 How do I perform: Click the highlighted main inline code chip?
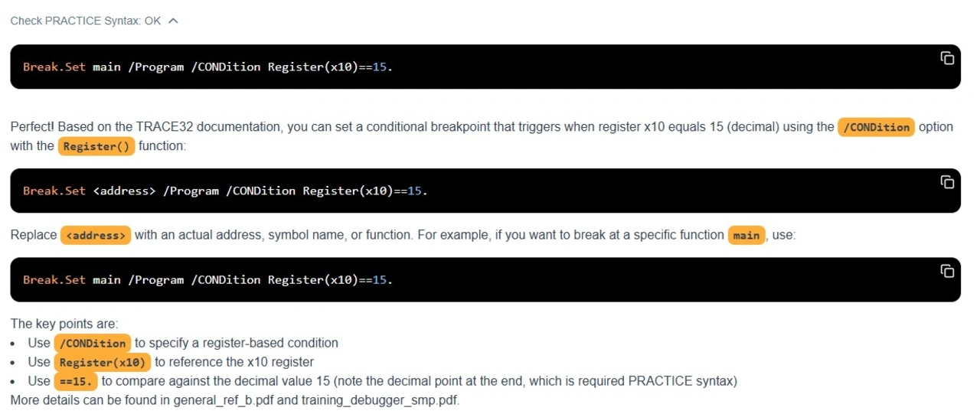click(746, 236)
